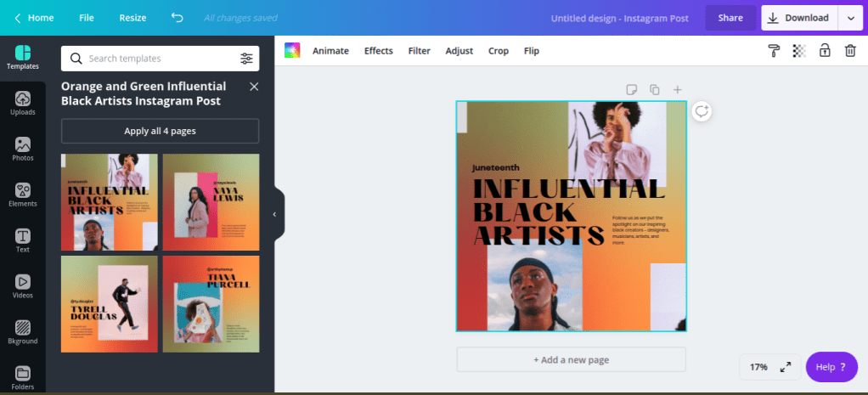
Task: Add notes using the page notes icon
Action: (631, 89)
